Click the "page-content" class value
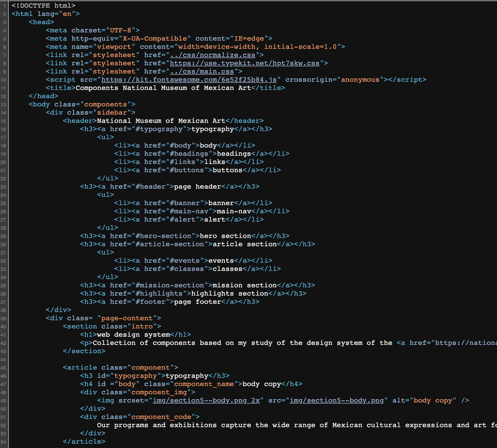 click(x=127, y=318)
